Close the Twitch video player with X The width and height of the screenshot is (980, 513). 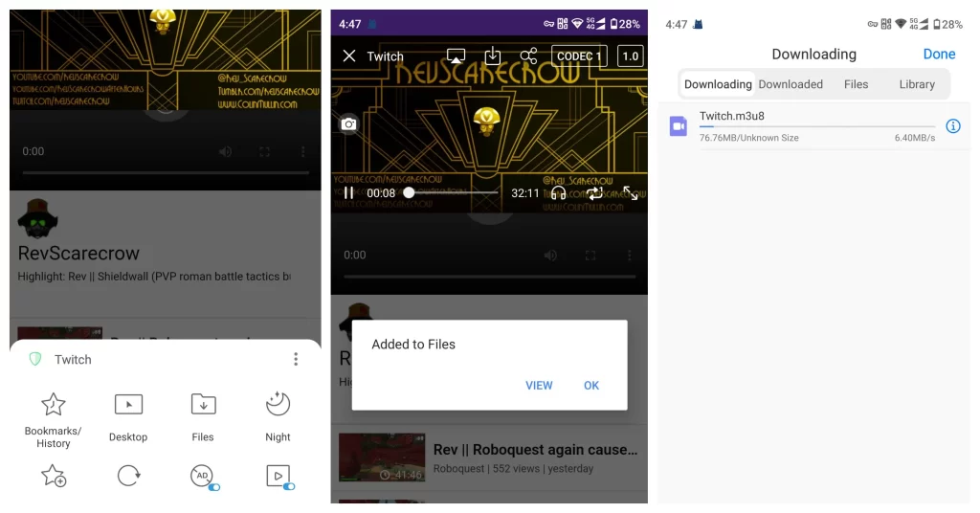point(348,56)
